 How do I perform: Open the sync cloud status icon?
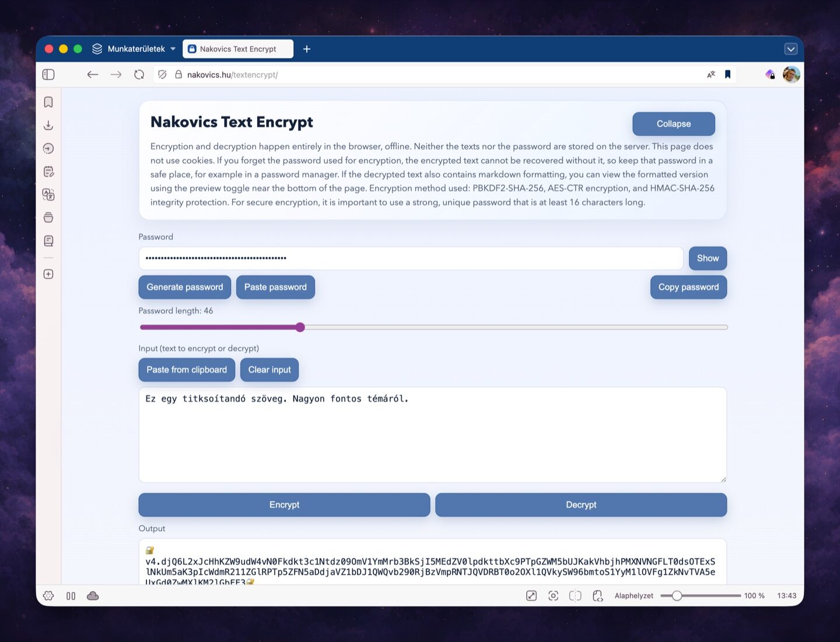(x=93, y=596)
